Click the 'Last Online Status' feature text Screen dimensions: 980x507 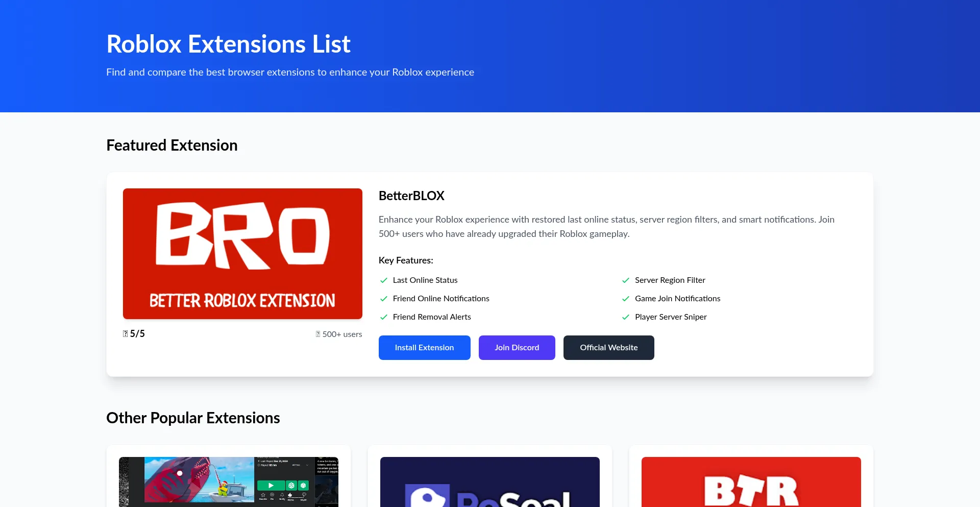click(425, 280)
